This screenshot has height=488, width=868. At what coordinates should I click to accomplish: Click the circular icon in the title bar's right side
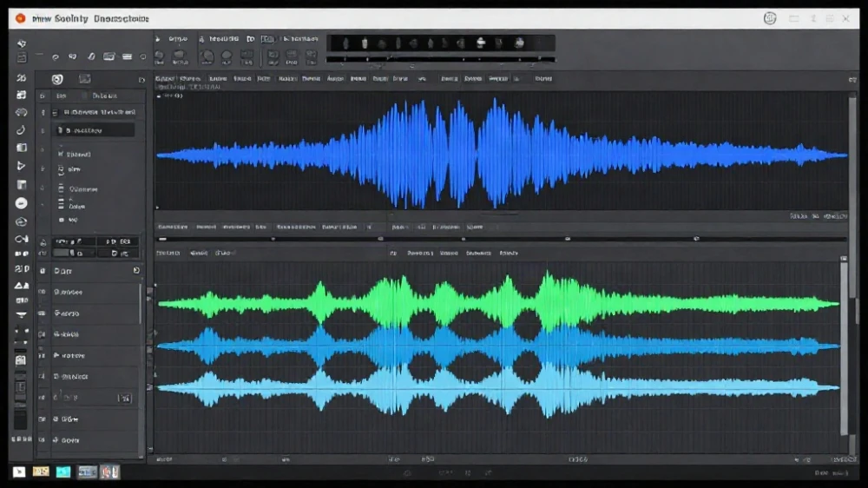pos(770,18)
